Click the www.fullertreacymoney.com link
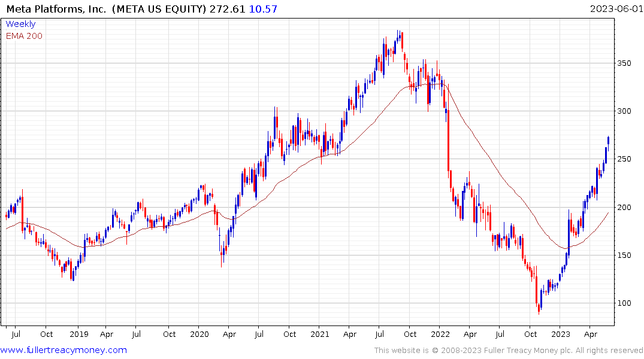This screenshot has width=644, height=359. click(64, 350)
